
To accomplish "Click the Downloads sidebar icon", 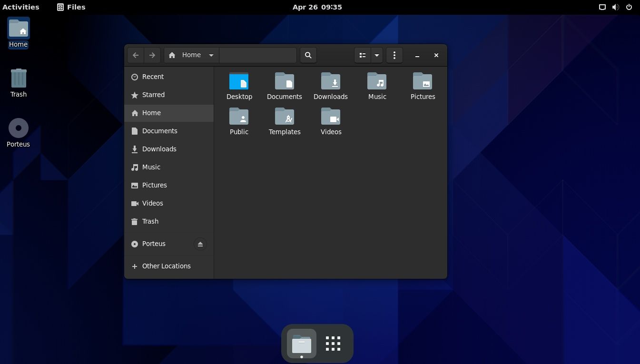I will coord(135,149).
